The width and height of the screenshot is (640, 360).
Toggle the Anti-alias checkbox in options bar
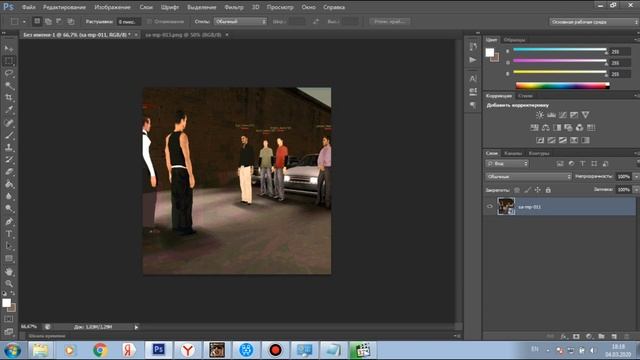[x=149, y=21]
